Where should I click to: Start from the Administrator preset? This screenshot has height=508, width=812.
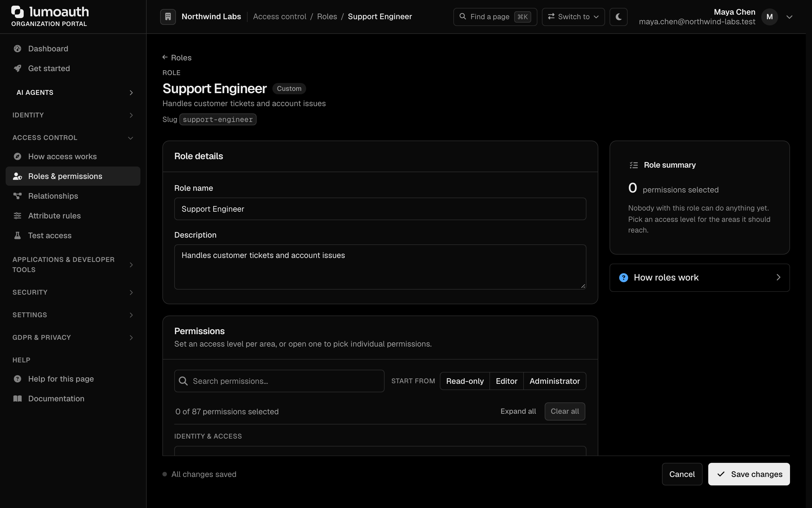coord(555,381)
